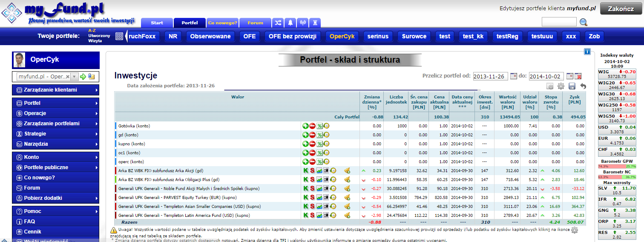Expand the Portfel sidebar menu

(x=55, y=103)
